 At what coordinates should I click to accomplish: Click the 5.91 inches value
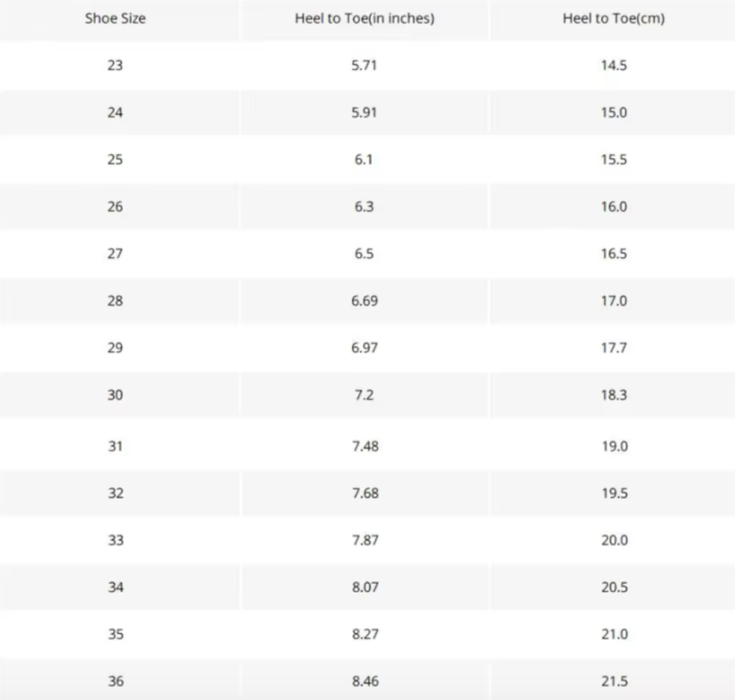tap(364, 113)
